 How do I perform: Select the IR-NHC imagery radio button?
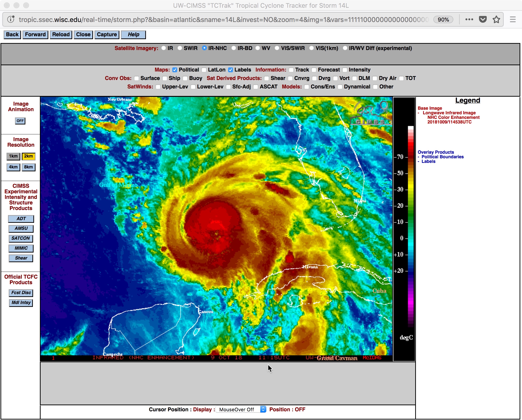point(204,48)
